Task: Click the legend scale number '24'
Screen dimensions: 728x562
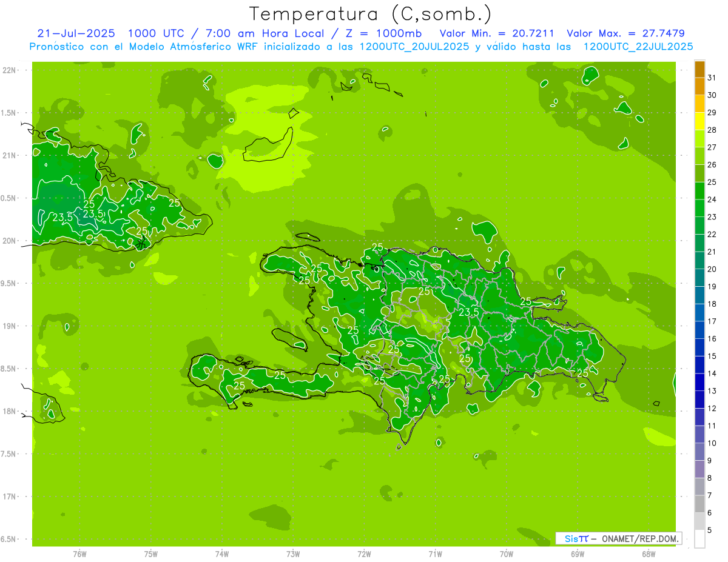Action: 712,199
